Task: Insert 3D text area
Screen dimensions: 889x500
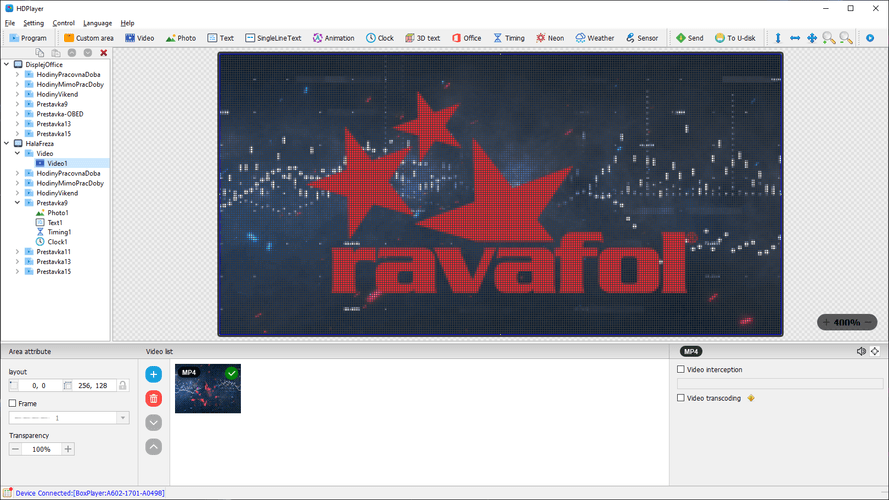Action: (x=422, y=38)
